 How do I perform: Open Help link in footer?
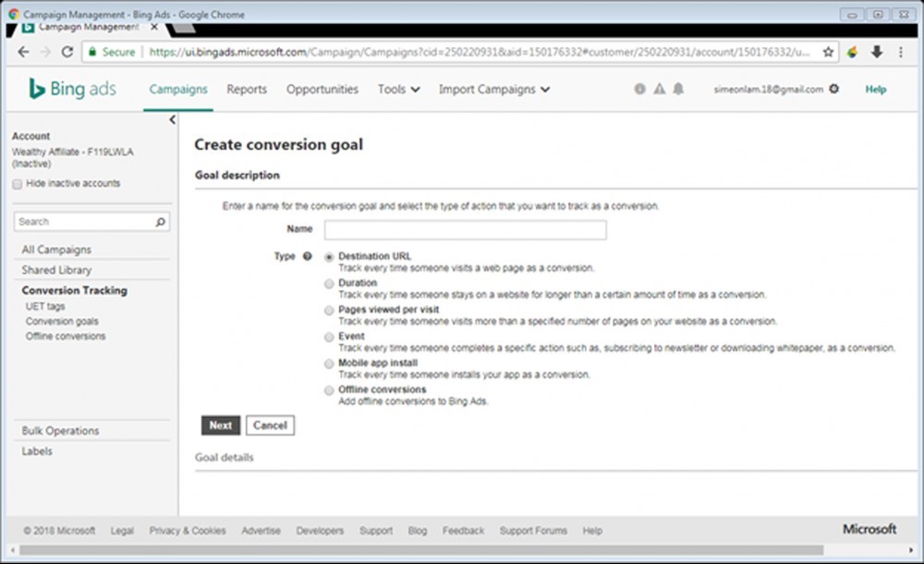(x=592, y=531)
